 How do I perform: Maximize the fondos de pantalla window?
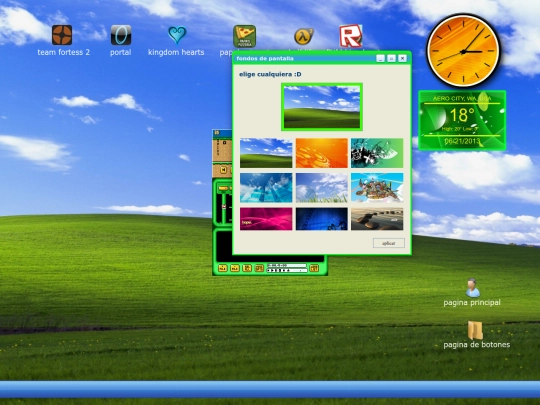(x=391, y=58)
